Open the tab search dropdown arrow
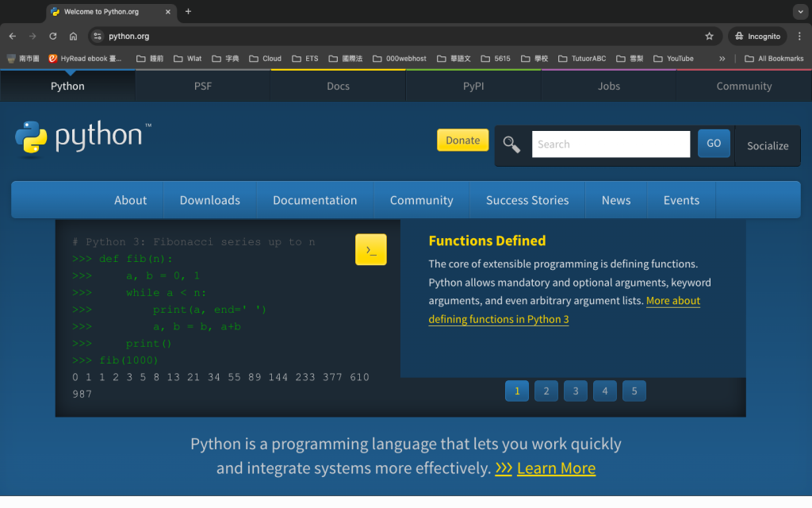Viewport: 812px width, 508px height. pos(800,11)
